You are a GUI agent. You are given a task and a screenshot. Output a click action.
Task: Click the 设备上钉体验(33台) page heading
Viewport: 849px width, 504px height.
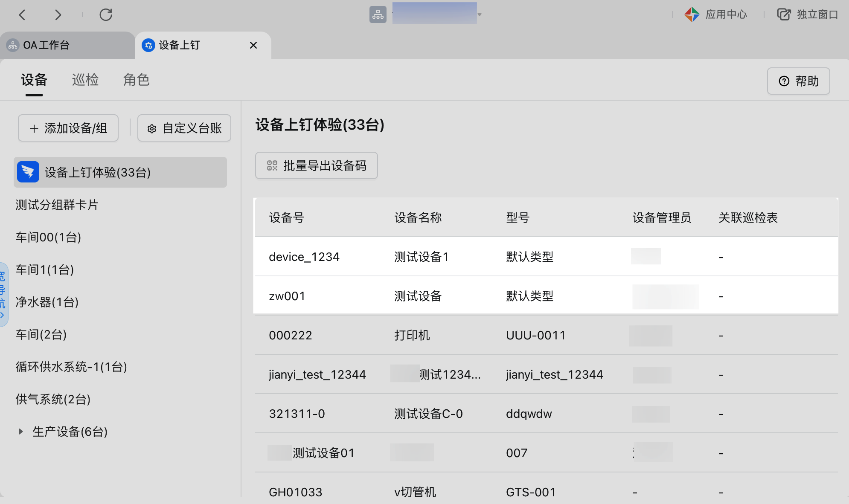(x=320, y=125)
